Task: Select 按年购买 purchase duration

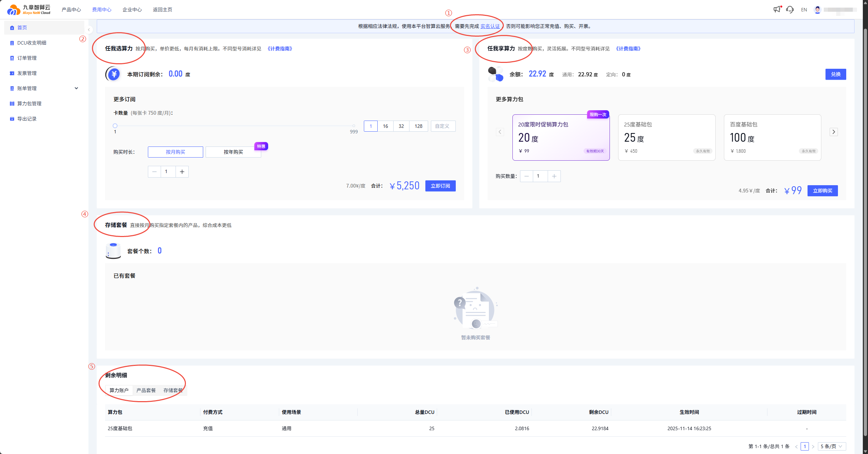Action: coord(233,152)
